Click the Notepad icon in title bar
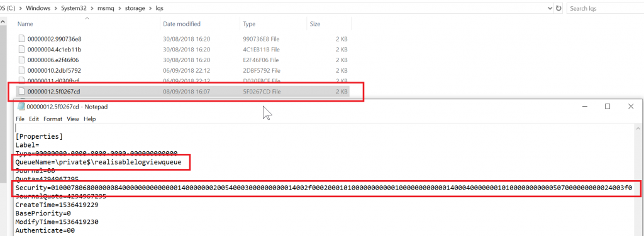644x236 pixels. point(21,107)
